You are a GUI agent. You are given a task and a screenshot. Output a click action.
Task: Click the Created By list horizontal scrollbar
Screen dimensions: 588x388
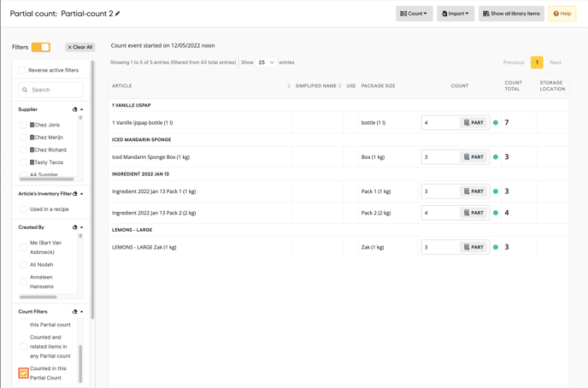(38, 297)
